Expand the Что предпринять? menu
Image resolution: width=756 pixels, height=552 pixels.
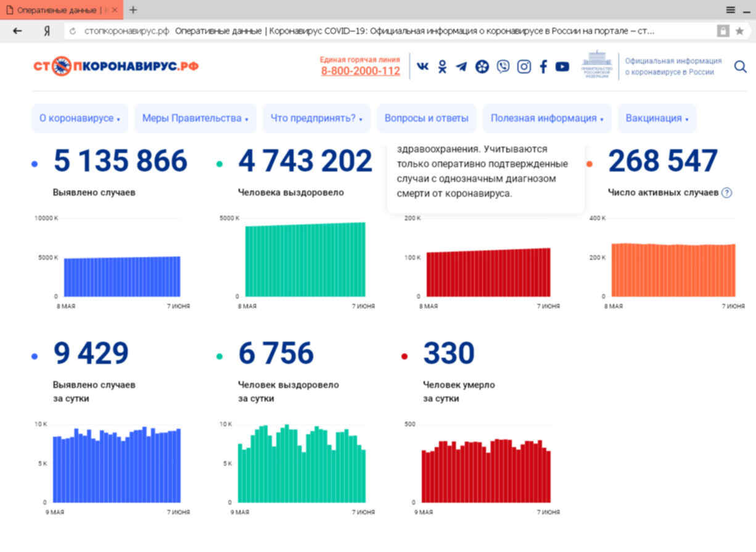(x=316, y=118)
